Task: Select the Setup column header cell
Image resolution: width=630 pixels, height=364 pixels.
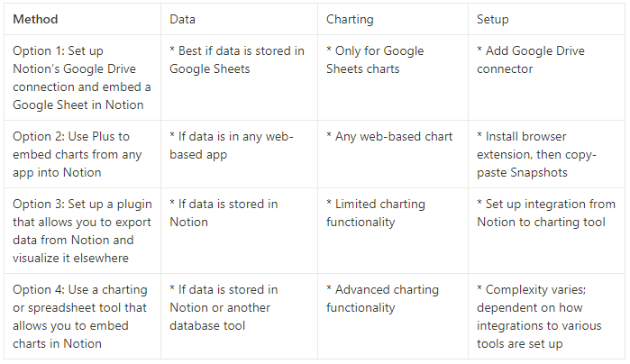Action: (546, 19)
